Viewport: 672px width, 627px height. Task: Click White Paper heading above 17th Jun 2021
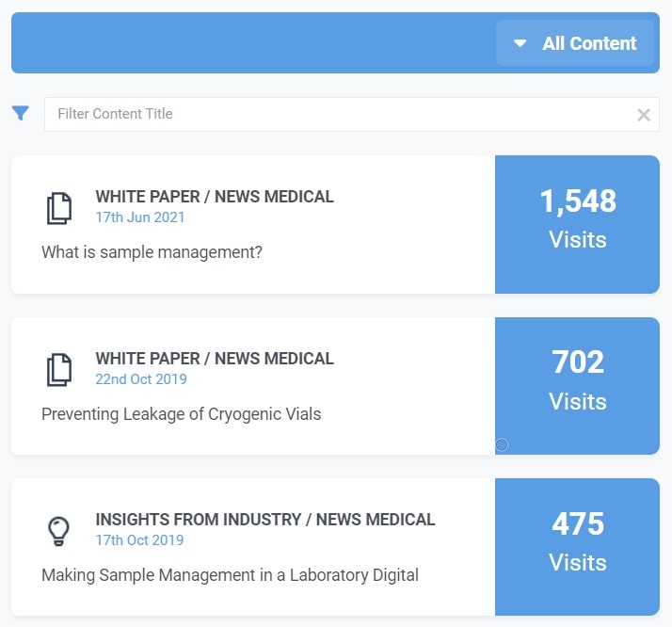tap(215, 197)
